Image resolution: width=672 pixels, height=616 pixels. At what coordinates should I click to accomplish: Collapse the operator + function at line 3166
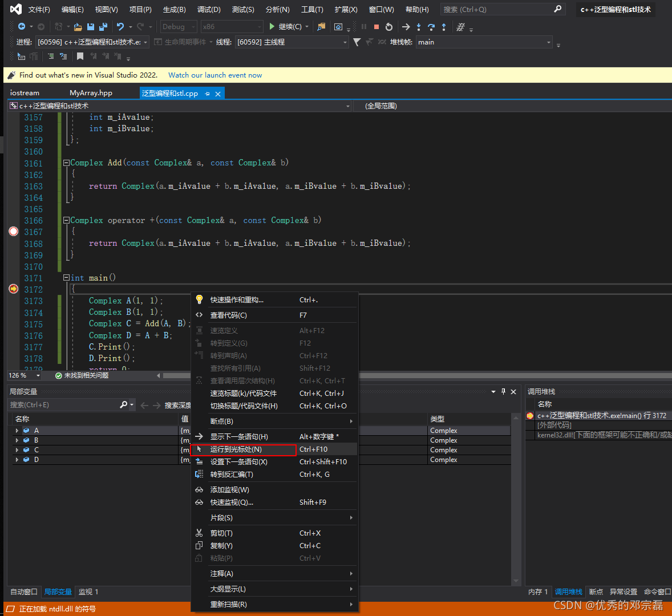pyautogui.click(x=66, y=220)
